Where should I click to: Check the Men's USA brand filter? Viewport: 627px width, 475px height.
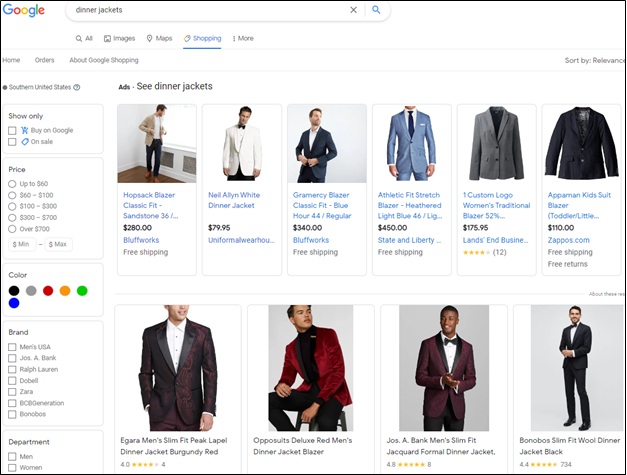pyautogui.click(x=12, y=347)
